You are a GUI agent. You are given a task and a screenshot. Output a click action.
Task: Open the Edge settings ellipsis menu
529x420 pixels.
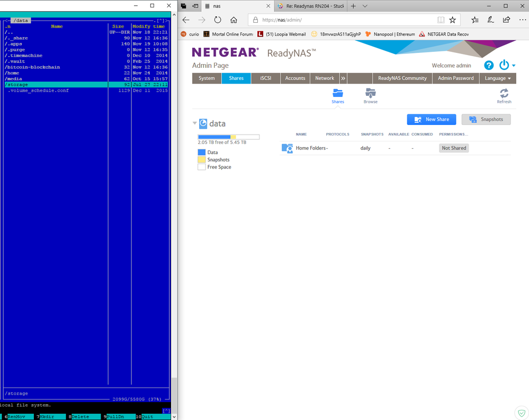pos(523,20)
